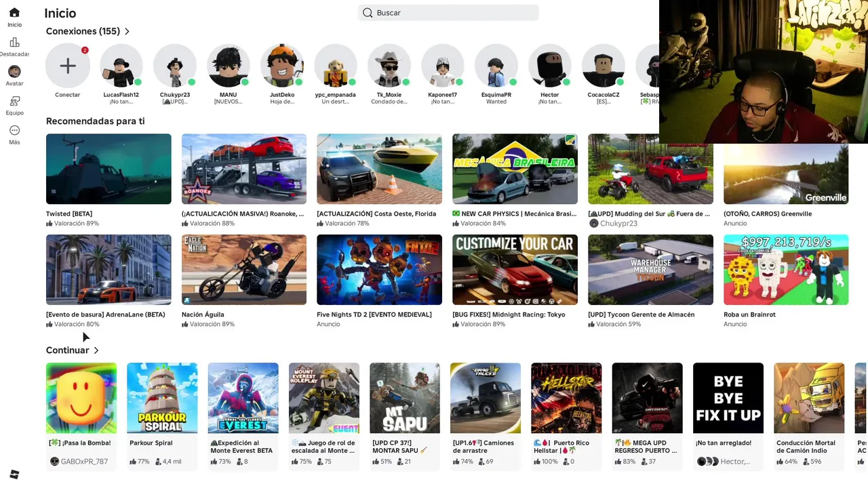Open the Destacadas charts icon
Viewport: 868px width, 488px height.
pos(14,42)
